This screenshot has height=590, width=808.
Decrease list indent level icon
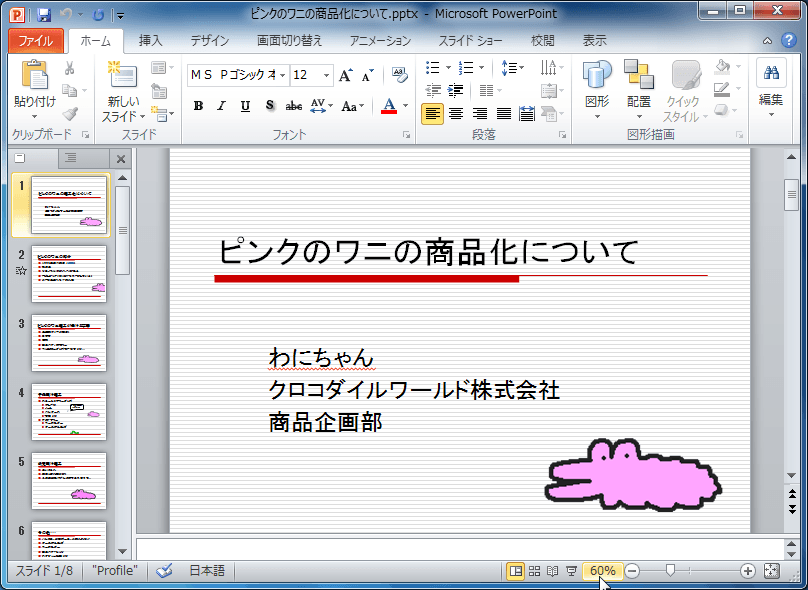click(x=432, y=91)
